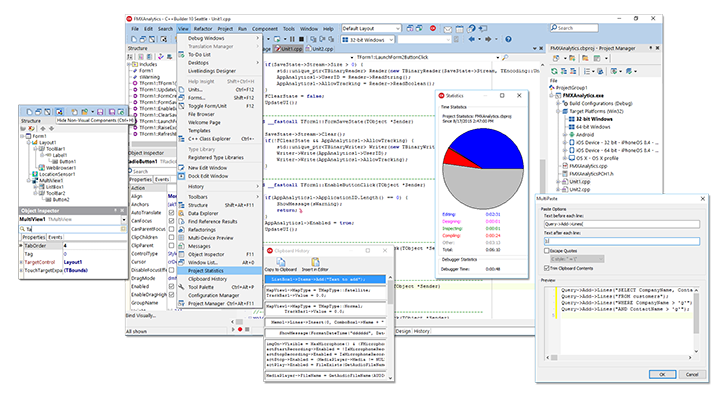Toggle the Enabled property checkbox
720x404 pixels.
[x=171, y=286]
